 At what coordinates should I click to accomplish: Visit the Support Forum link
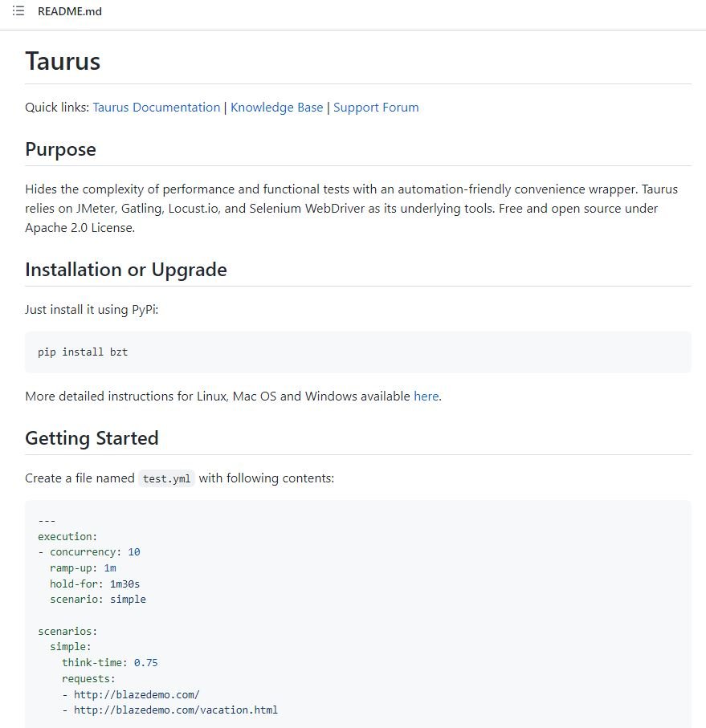[376, 108]
